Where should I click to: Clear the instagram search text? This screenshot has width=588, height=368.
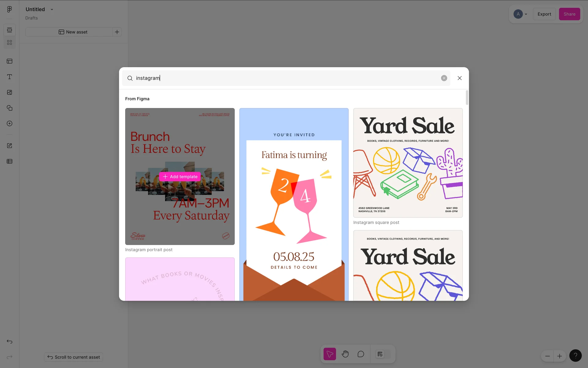(x=444, y=78)
